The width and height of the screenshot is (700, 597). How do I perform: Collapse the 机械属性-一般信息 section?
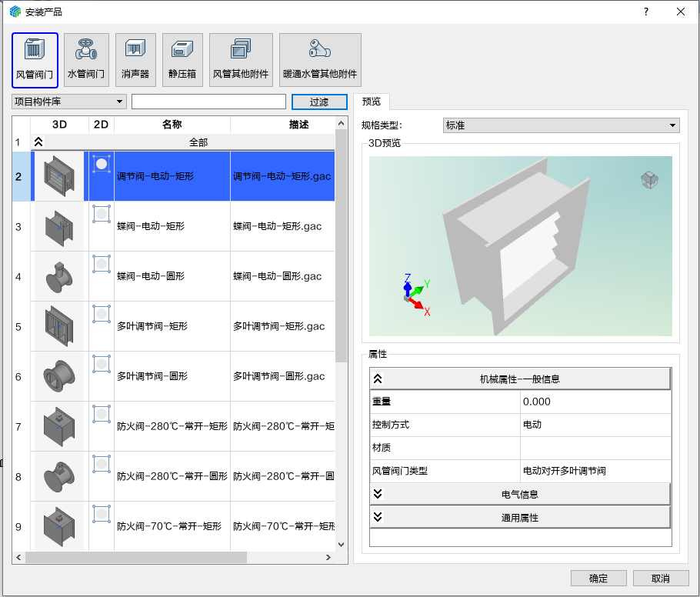[378, 379]
